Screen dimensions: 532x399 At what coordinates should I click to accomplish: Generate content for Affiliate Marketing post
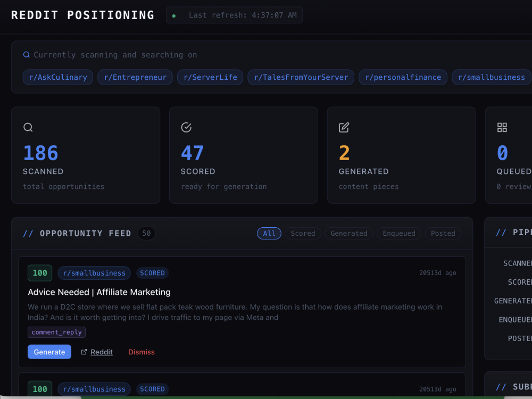pyautogui.click(x=49, y=352)
